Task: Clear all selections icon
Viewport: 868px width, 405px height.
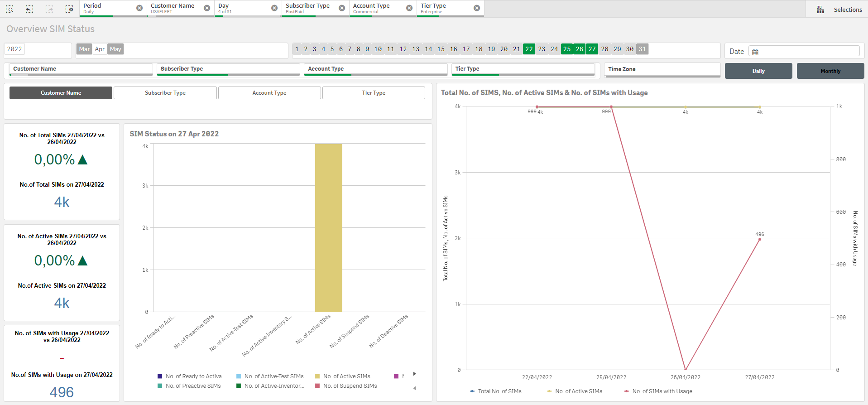Action: (x=69, y=9)
